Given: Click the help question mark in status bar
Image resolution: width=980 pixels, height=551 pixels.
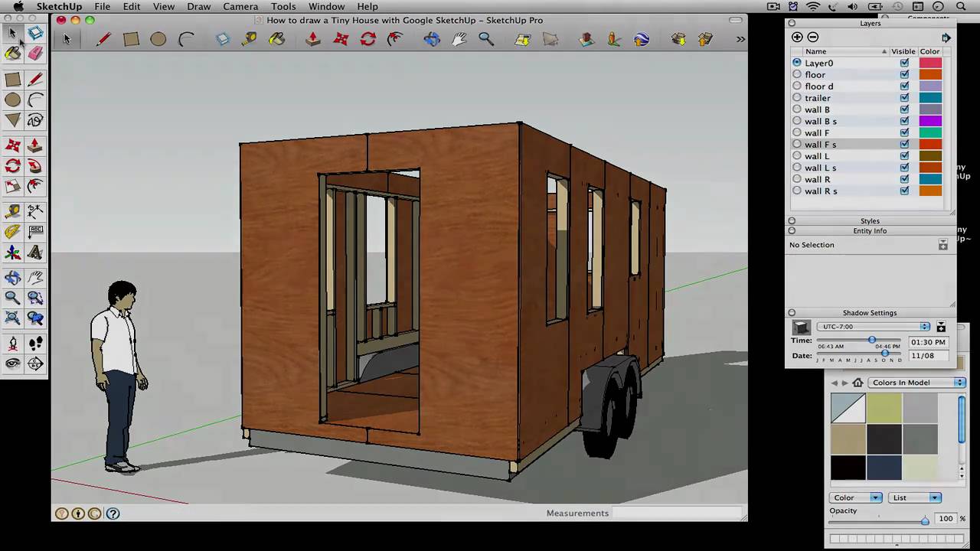Looking at the screenshot, I should tap(113, 514).
